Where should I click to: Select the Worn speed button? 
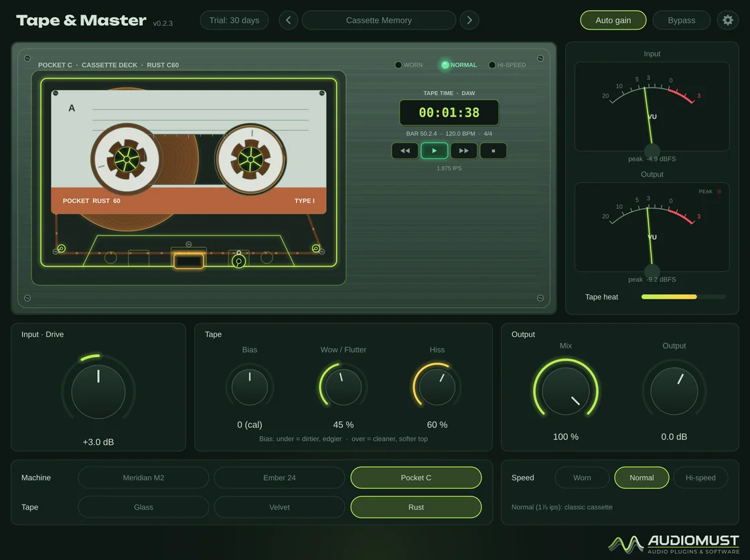[x=582, y=478]
